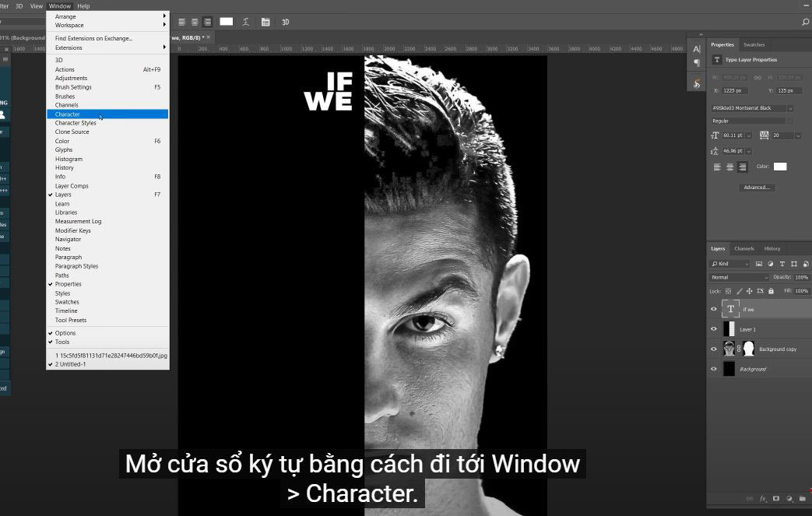The height and width of the screenshot is (516, 812).
Task: Right-align text in Properties panel
Action: click(743, 167)
